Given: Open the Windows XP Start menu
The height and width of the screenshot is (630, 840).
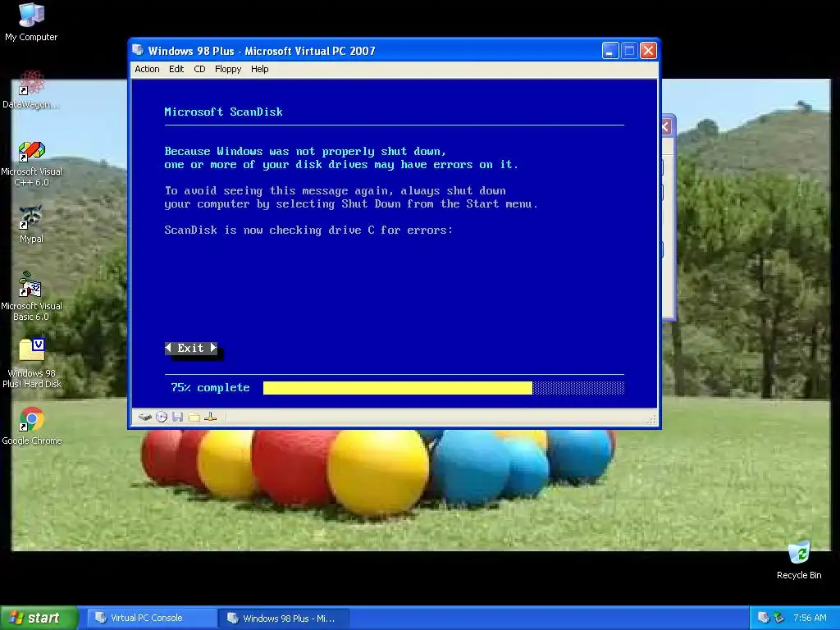Looking at the screenshot, I should coord(39,618).
